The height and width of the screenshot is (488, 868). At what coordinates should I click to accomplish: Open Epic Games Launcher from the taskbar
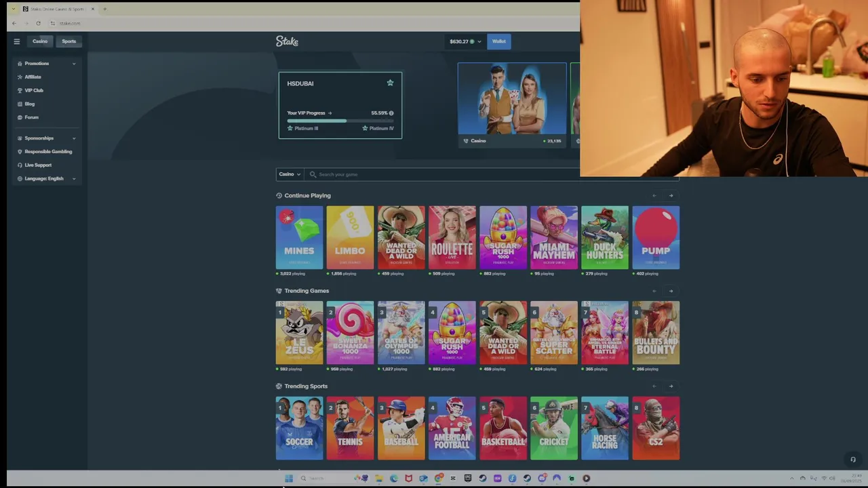pos(468,478)
